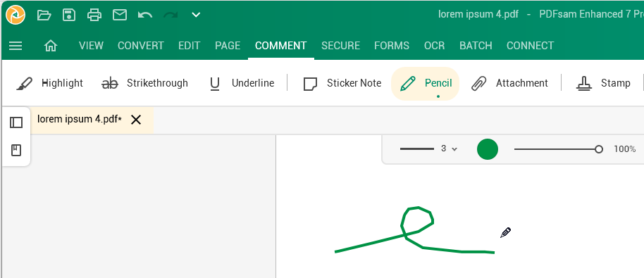
Task: Switch to the EDIT tab
Action: pyautogui.click(x=190, y=46)
